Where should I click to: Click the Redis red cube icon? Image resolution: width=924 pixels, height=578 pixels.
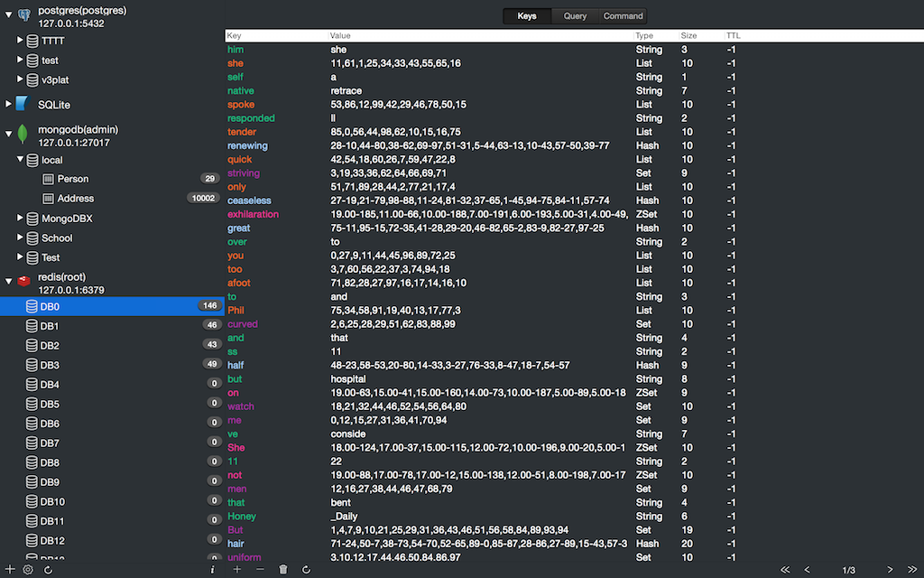pyautogui.click(x=23, y=282)
